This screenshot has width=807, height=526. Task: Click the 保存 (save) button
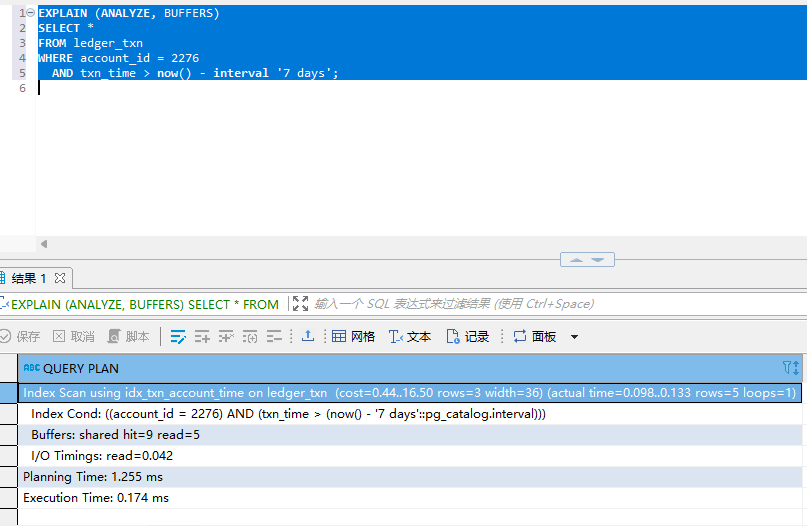pyautogui.click(x=20, y=337)
